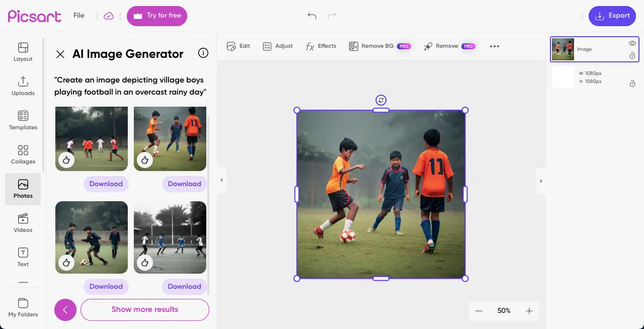This screenshot has width=644, height=329.
Task: Open the Text tool panel
Action: point(23,258)
